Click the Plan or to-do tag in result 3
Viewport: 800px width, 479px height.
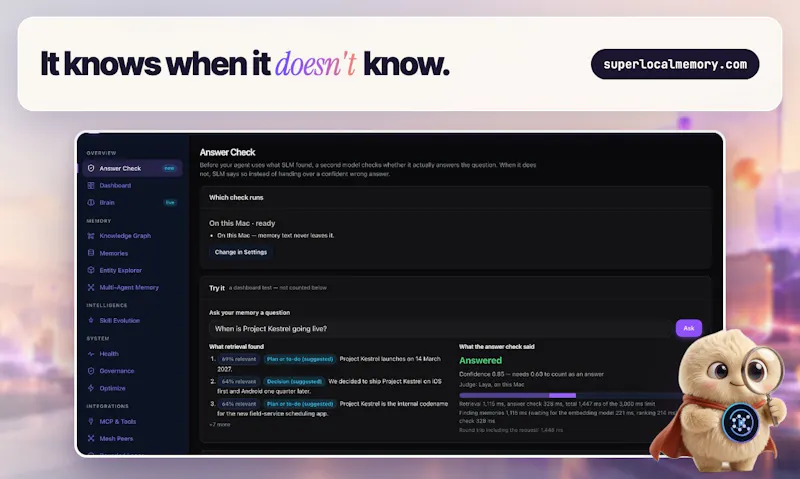(299, 404)
